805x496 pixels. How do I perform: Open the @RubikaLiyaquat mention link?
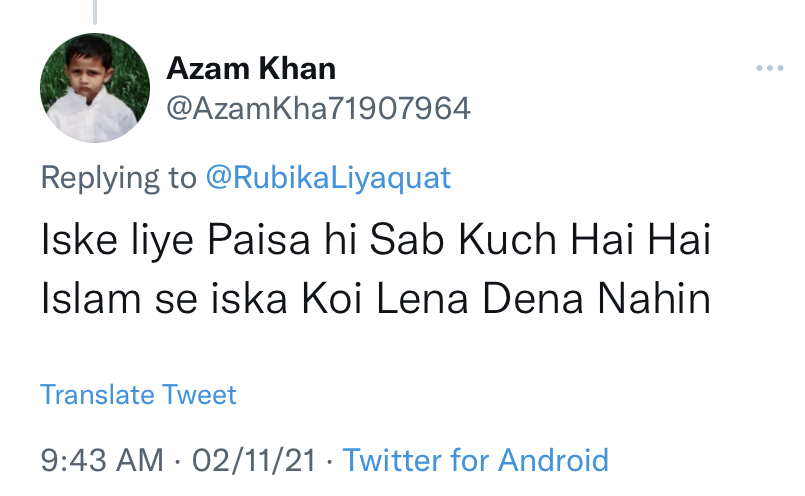pos(328,178)
